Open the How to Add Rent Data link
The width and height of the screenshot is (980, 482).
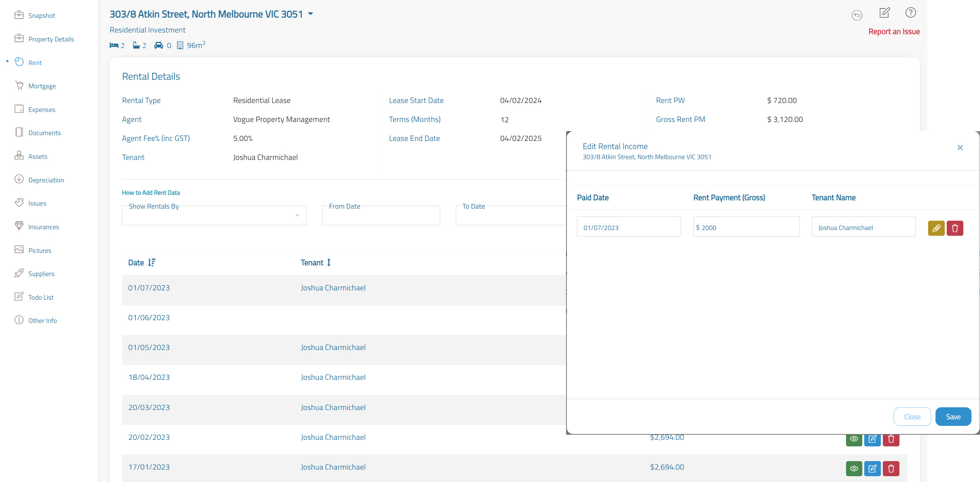(151, 192)
